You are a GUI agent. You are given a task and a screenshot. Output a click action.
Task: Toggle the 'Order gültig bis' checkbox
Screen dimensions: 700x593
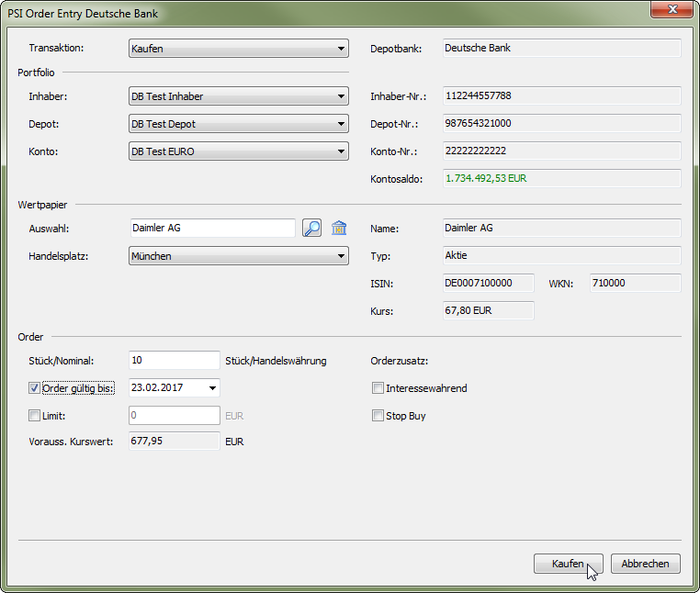click(x=35, y=388)
